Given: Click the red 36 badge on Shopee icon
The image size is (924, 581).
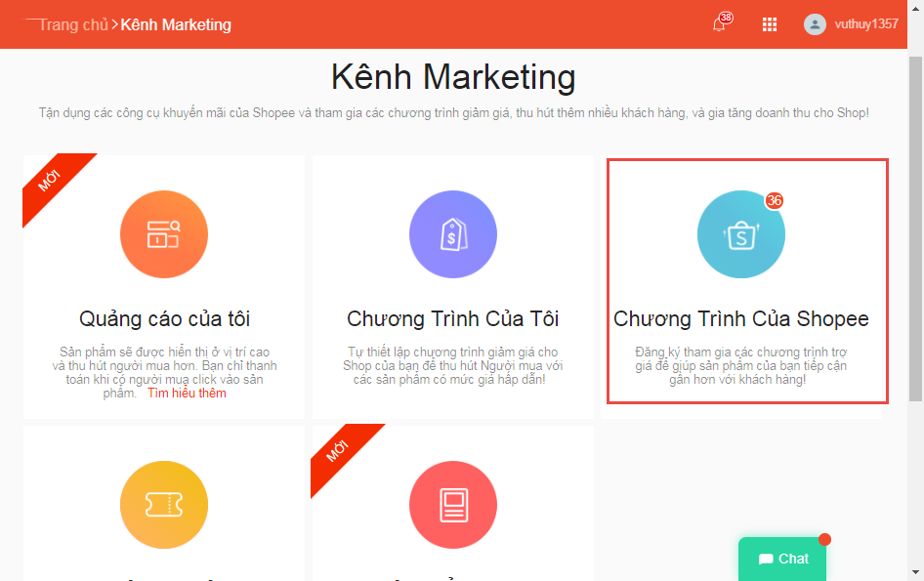Looking at the screenshot, I should click(775, 200).
